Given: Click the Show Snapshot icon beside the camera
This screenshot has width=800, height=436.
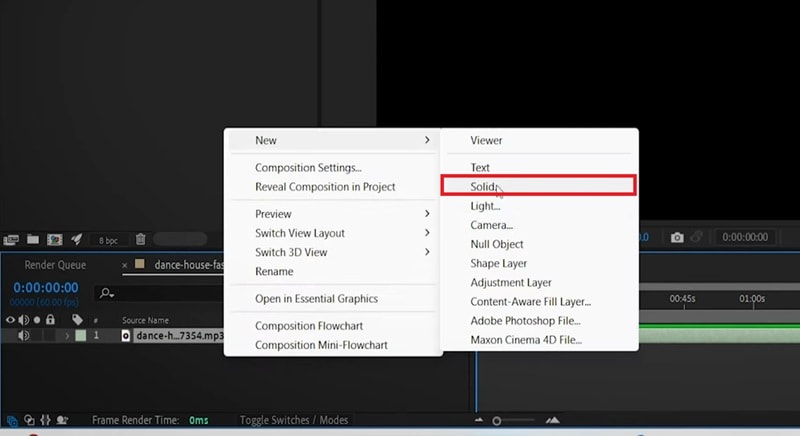Looking at the screenshot, I should point(696,237).
